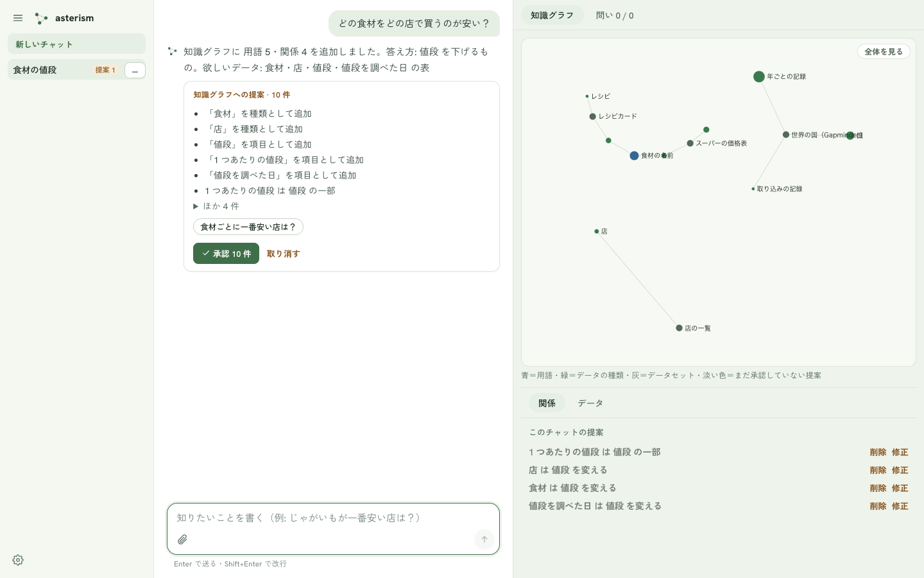
Task: Select the スーパーの価格表 graph node
Action: coord(690,143)
